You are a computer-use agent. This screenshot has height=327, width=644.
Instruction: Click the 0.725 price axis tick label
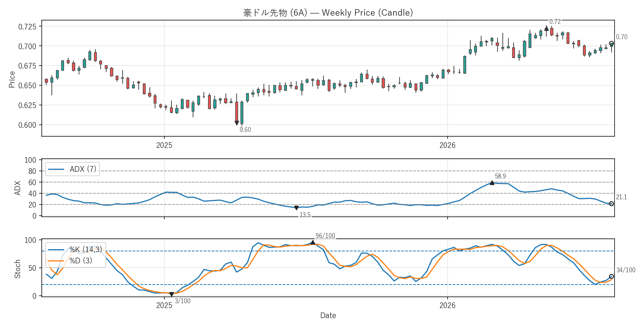(28, 26)
